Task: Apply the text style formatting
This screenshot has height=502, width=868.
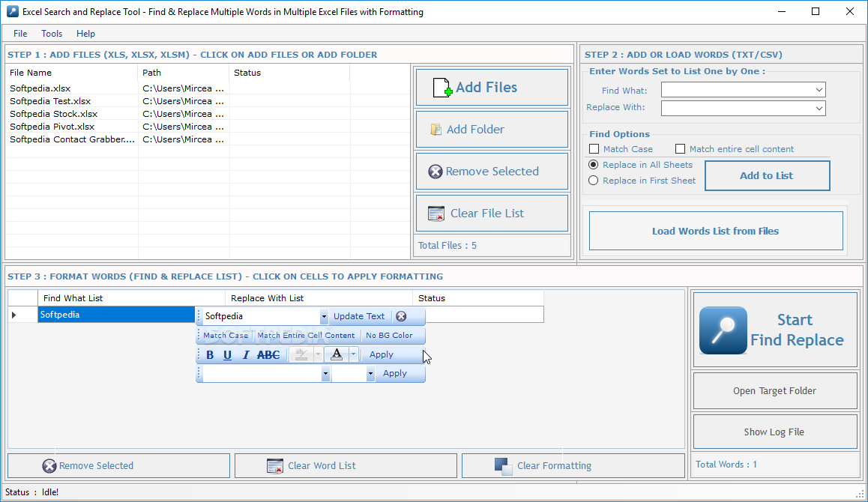Action: pyautogui.click(x=382, y=355)
